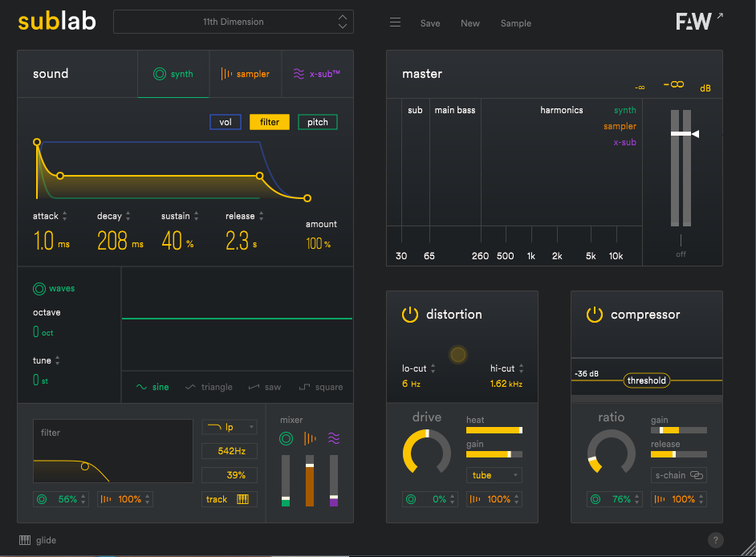Toggle synth visibility in master analyzer
756x557 pixels.
tap(625, 110)
